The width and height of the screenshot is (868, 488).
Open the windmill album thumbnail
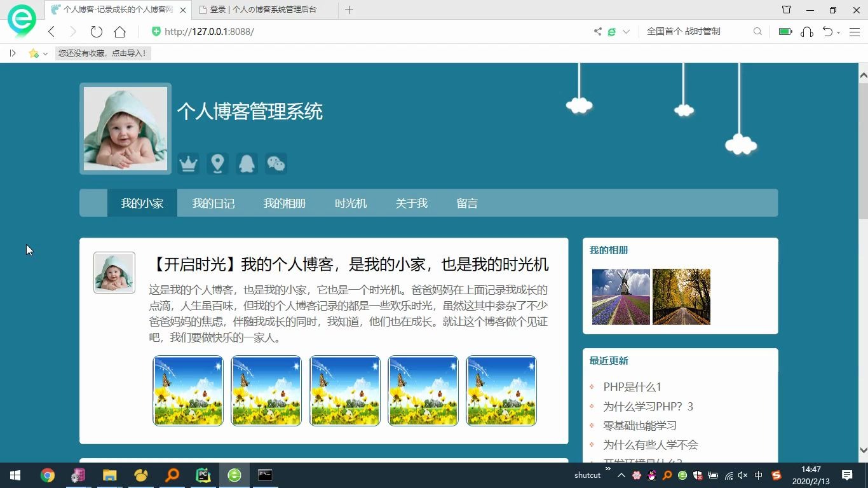point(621,297)
